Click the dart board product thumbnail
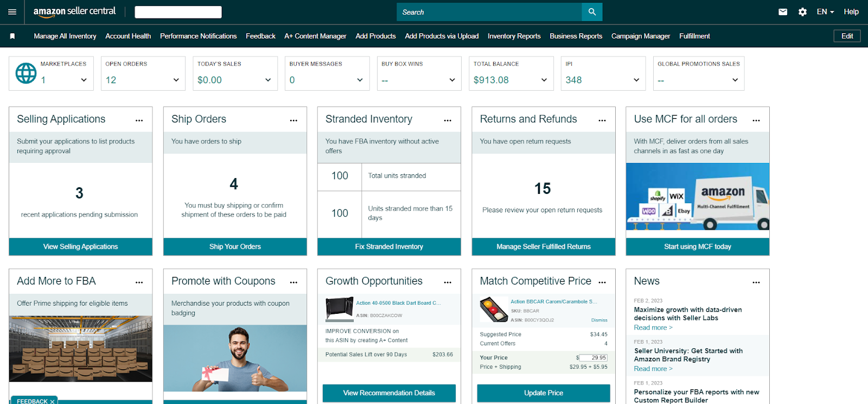 pyautogui.click(x=340, y=308)
